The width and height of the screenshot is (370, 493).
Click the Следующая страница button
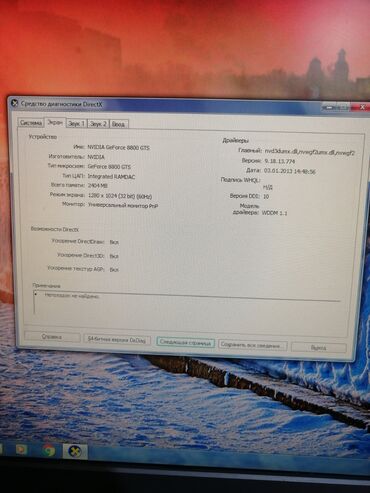185,342
